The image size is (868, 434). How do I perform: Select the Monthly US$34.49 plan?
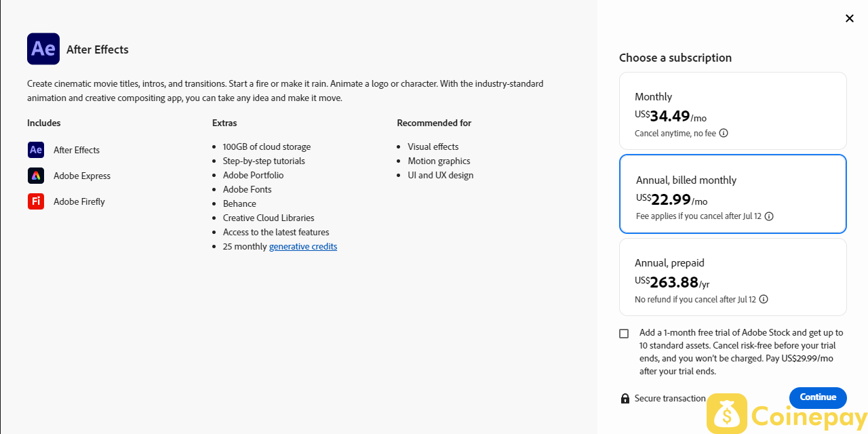click(x=733, y=111)
